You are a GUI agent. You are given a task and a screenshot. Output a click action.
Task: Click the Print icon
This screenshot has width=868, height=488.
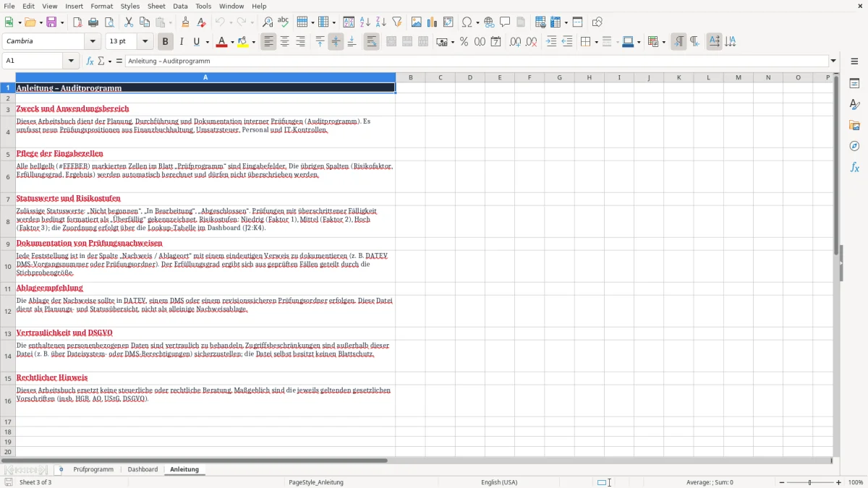coord(93,22)
